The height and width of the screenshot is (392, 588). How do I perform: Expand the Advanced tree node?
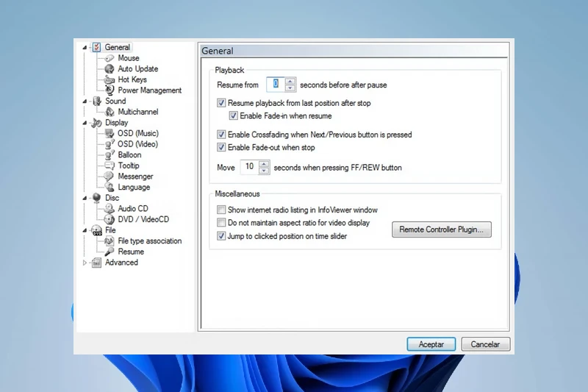[x=85, y=263]
